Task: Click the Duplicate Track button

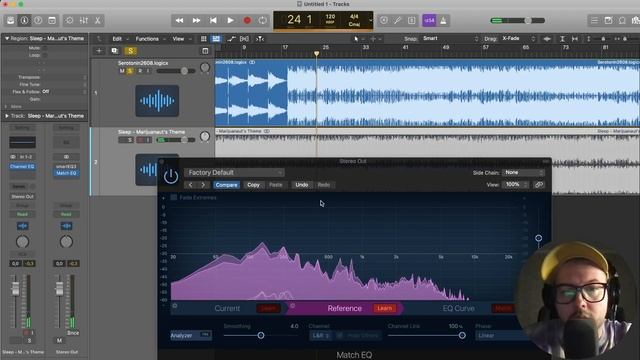Action: coord(115,51)
